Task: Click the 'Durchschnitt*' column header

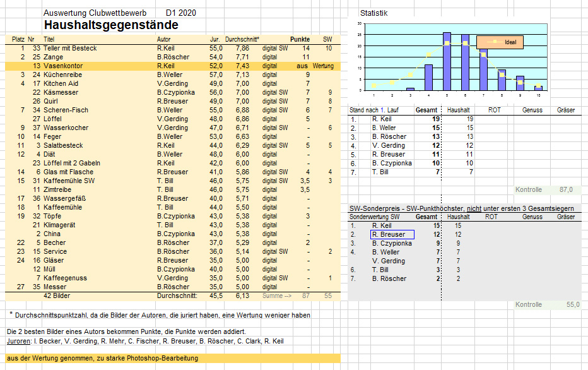Action: (242, 39)
